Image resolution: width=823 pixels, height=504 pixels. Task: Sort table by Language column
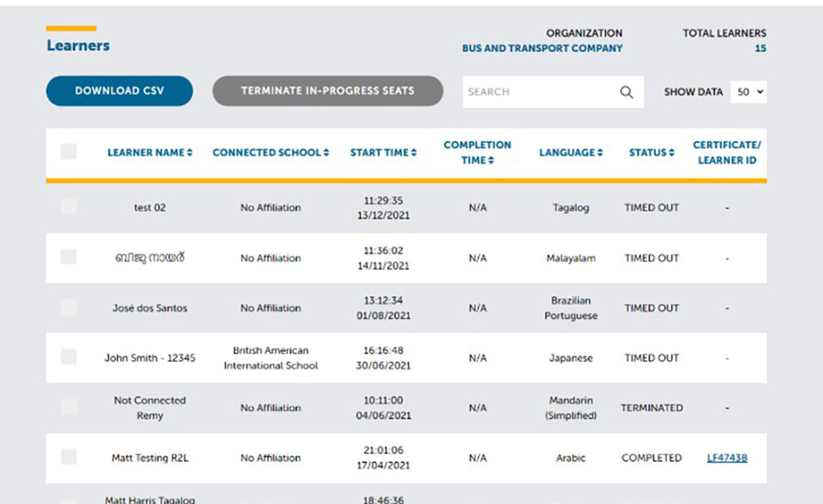pyautogui.click(x=570, y=153)
